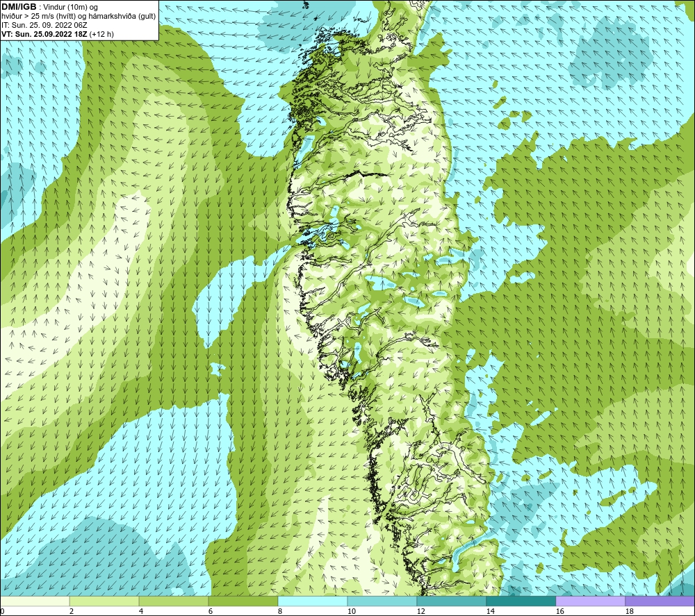
Task: Click the 2–4 m/s light green legend swatch
Action: (104, 601)
